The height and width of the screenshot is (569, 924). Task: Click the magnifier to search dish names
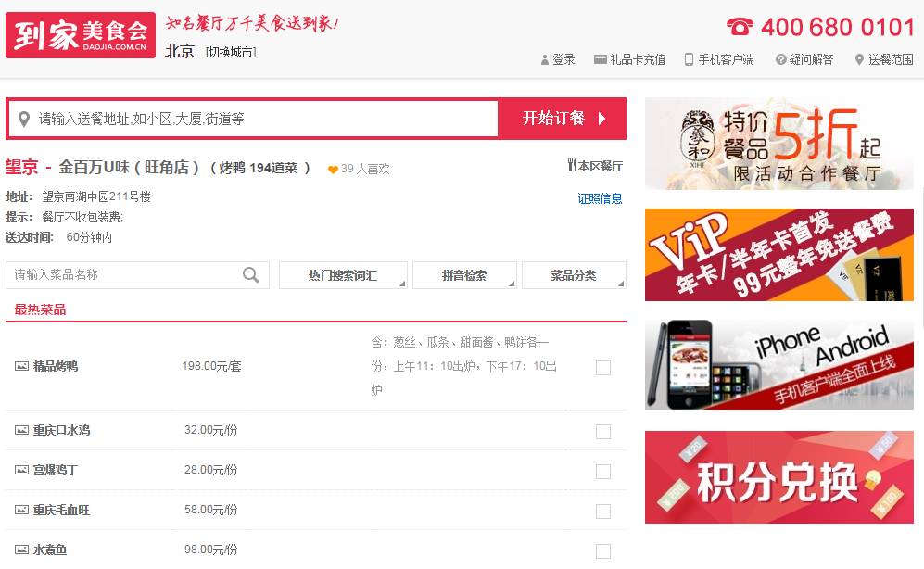coord(250,274)
